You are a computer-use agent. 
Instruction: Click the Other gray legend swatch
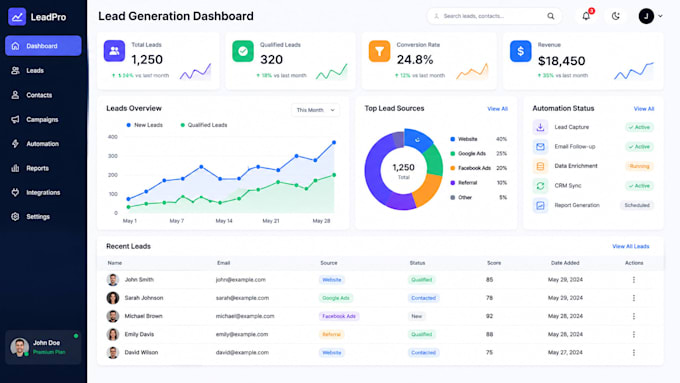point(453,197)
